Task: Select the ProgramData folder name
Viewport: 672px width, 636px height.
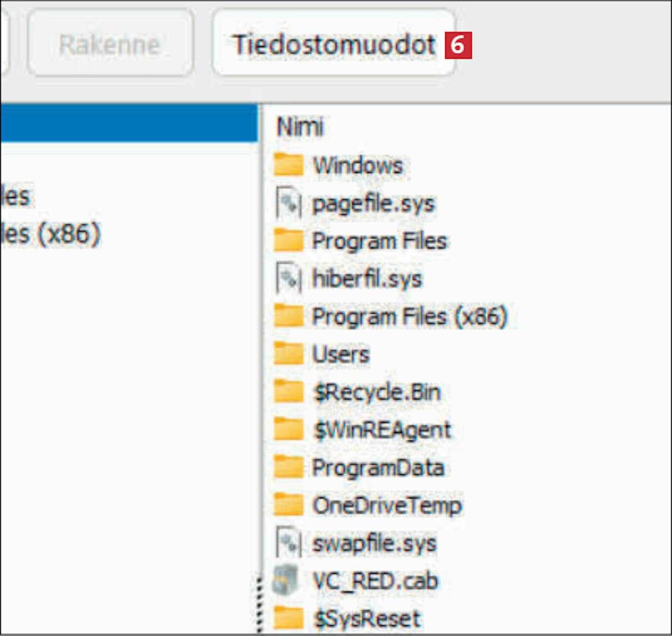Action: click(x=378, y=468)
